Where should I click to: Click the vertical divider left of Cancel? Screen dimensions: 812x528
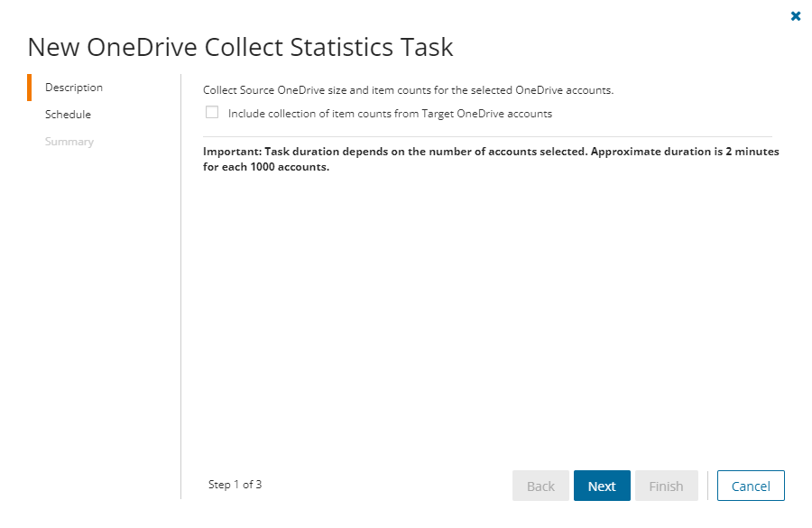(x=708, y=486)
